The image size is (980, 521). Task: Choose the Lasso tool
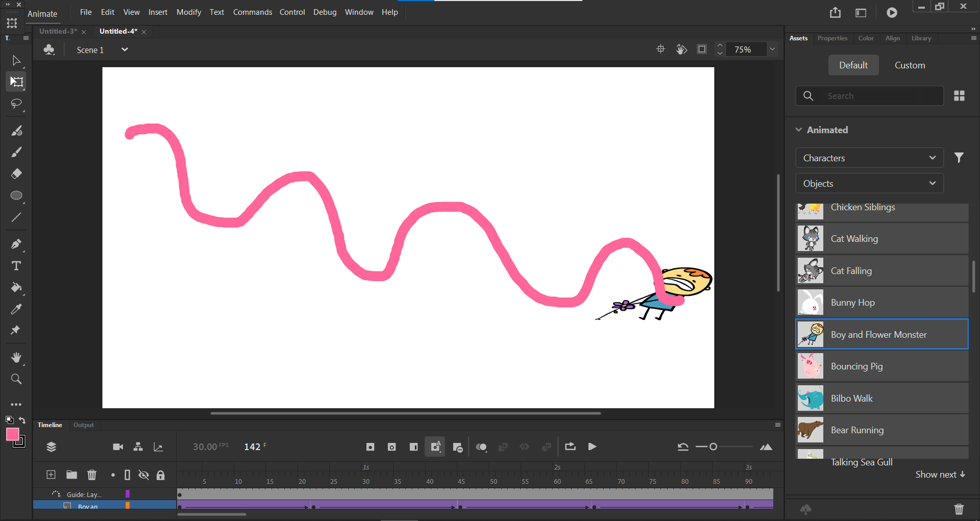[16, 104]
